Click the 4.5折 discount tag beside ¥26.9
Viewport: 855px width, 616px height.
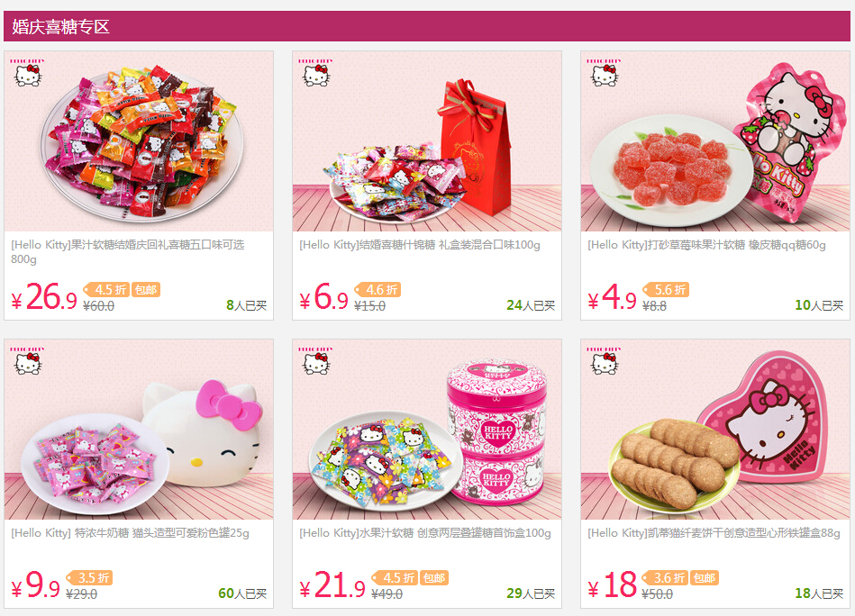coord(106,289)
